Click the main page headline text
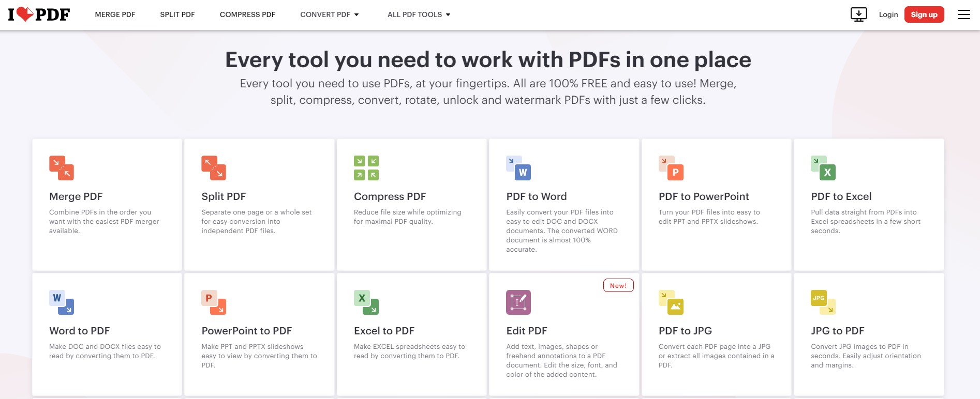Screen dimensions: 980x399 (x=488, y=60)
